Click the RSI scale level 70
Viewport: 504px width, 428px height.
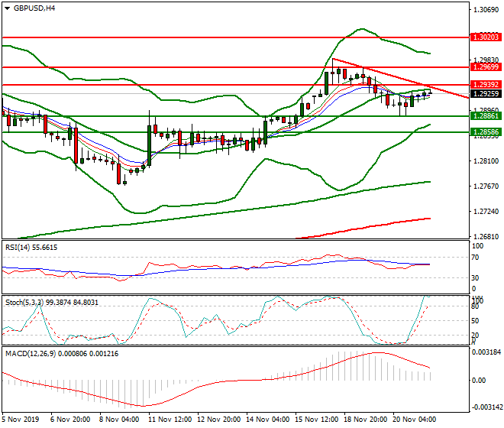tap(476, 258)
